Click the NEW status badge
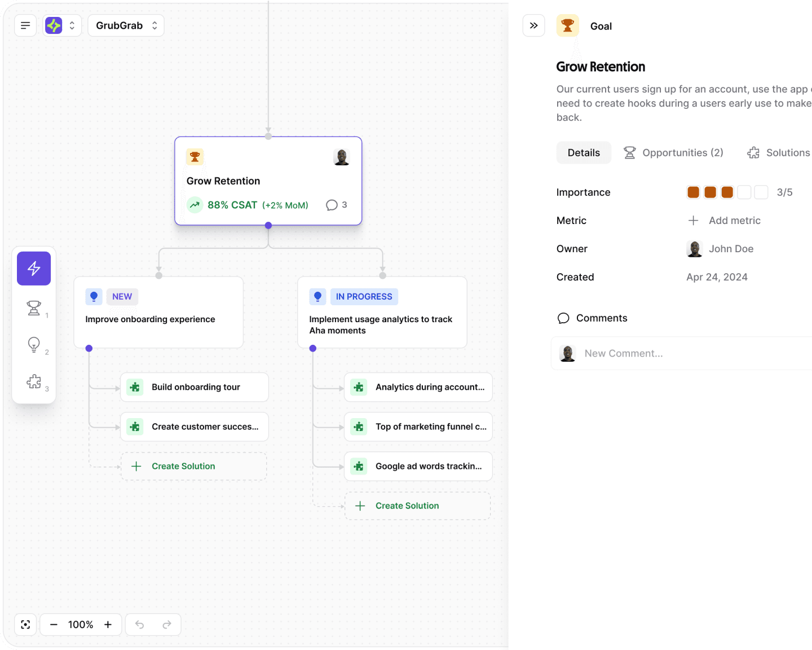The height and width of the screenshot is (650, 812). [122, 296]
